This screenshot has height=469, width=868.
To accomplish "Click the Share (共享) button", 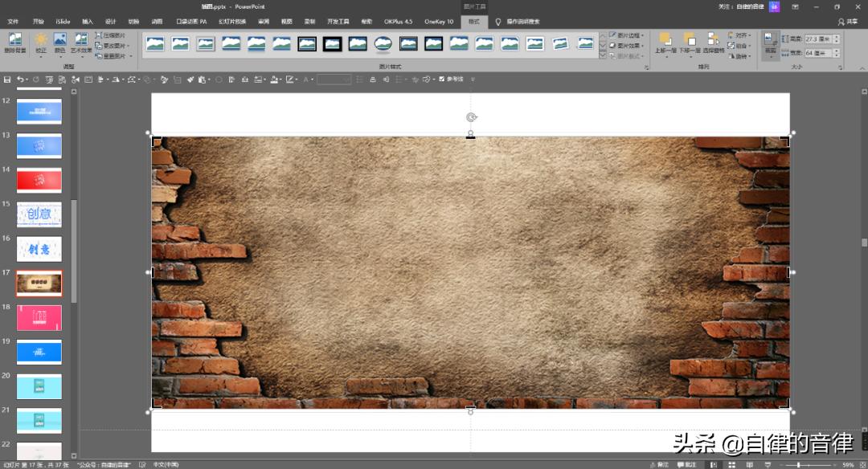I will point(847,22).
